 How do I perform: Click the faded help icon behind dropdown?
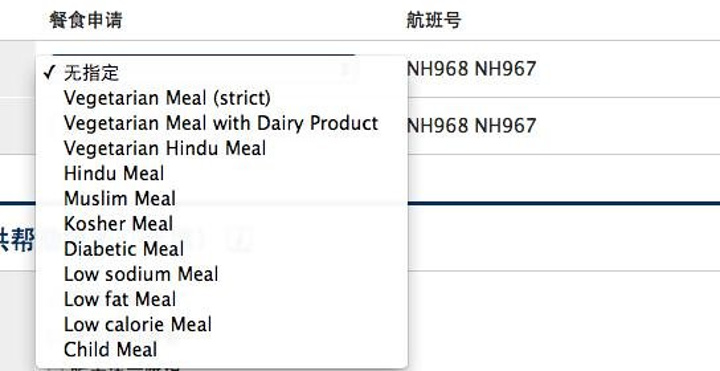coord(240,240)
